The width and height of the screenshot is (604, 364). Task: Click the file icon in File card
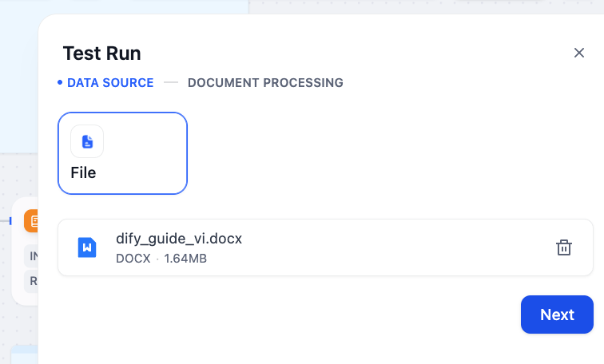pos(87,141)
